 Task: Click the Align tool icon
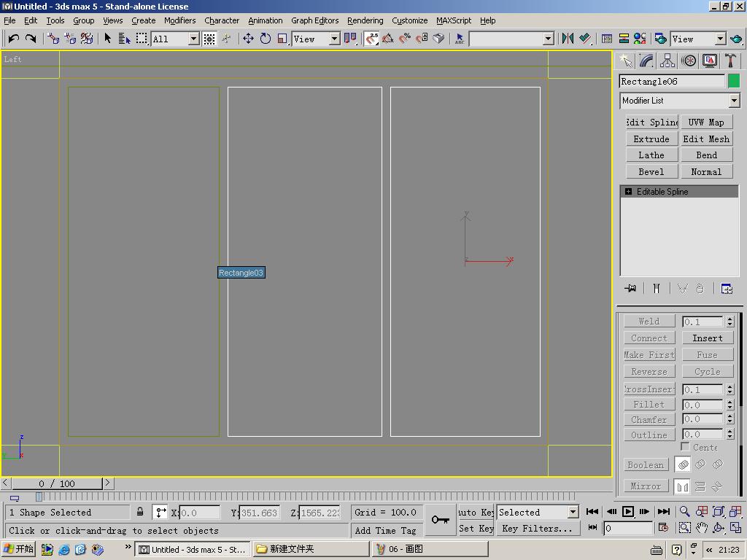pos(586,39)
